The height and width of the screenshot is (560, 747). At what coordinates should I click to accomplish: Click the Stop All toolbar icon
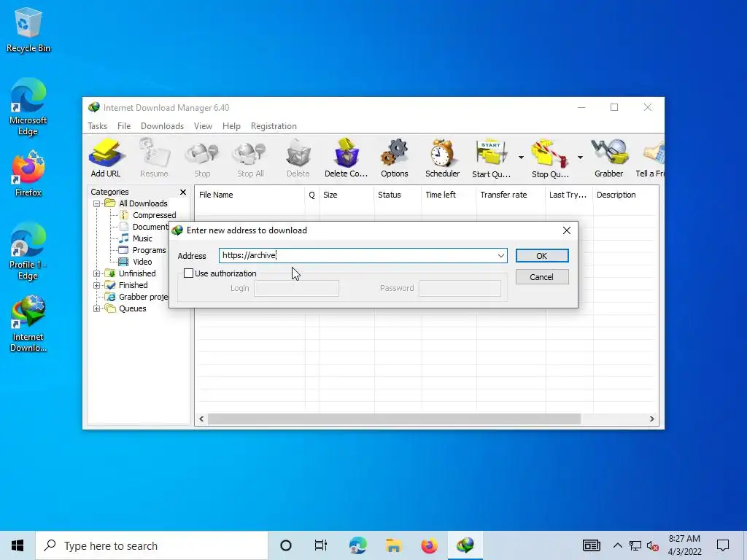[x=250, y=158]
